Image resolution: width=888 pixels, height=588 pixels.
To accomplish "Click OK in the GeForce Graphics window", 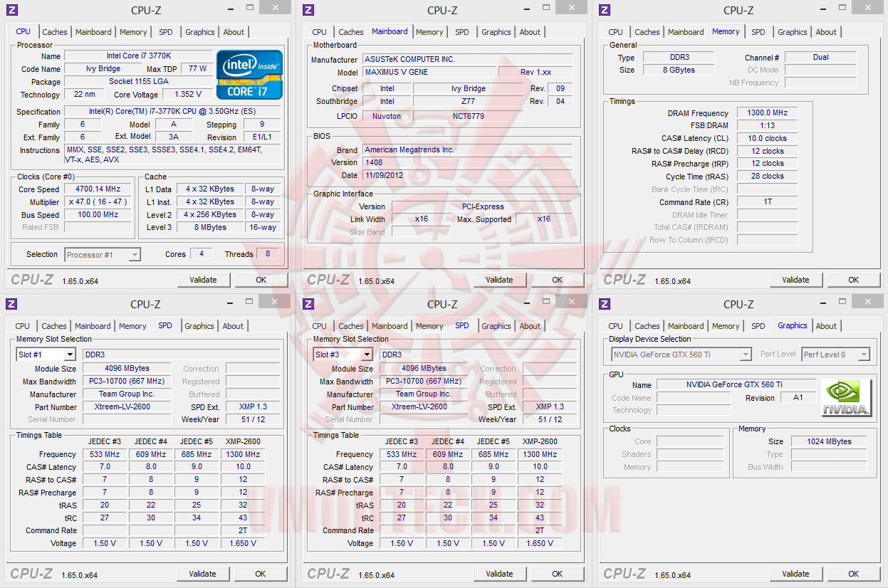I will point(854,574).
